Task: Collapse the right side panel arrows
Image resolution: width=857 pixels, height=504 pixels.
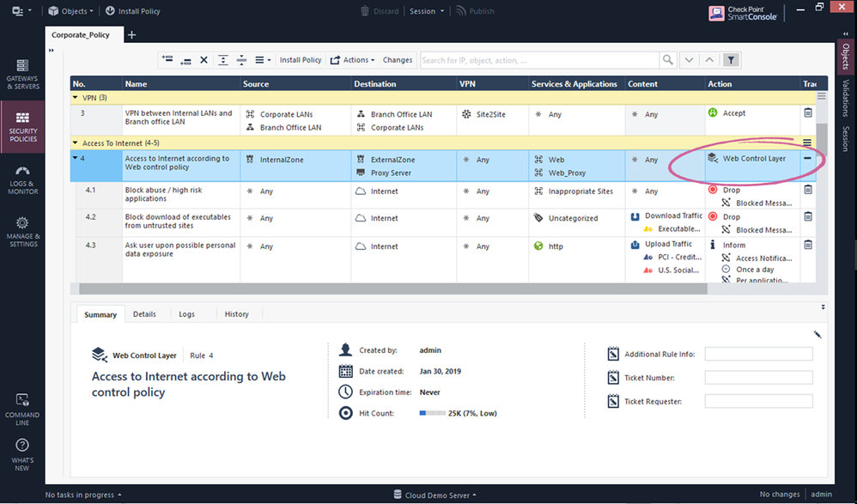Action: (x=846, y=33)
